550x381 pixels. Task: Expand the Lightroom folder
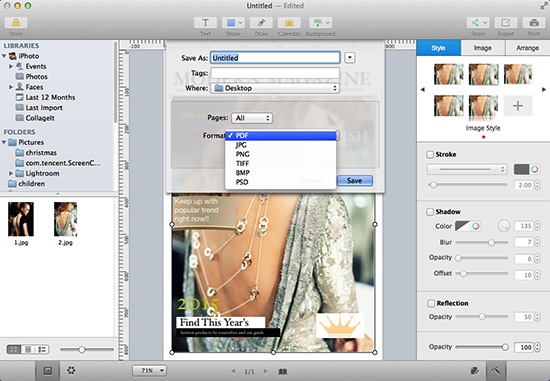[x=11, y=173]
